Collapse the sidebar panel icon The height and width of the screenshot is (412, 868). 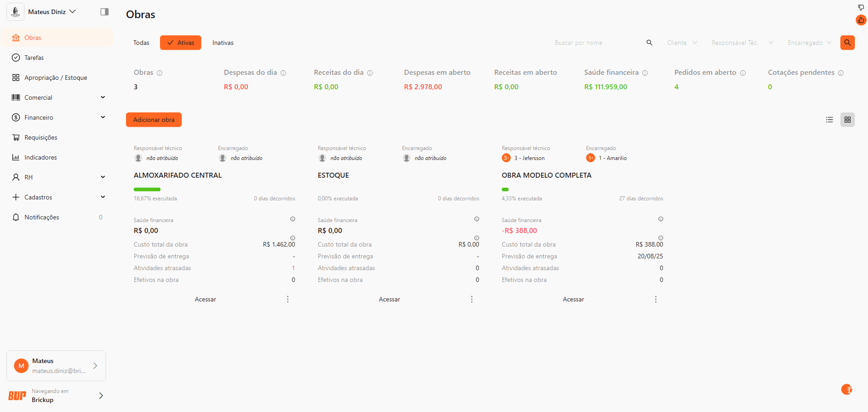point(105,12)
